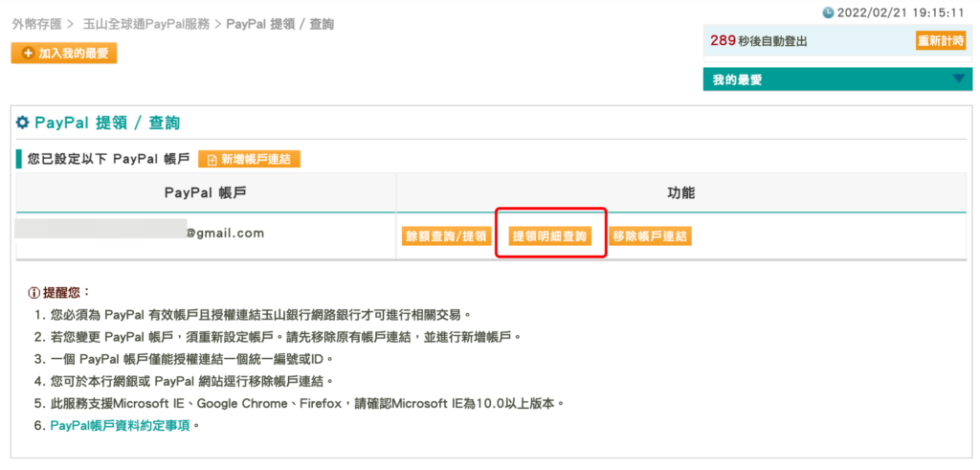The image size is (980, 470).
Task: Click the 您已設定以下 PayPal 帳戶 heading
Action: 109,159
